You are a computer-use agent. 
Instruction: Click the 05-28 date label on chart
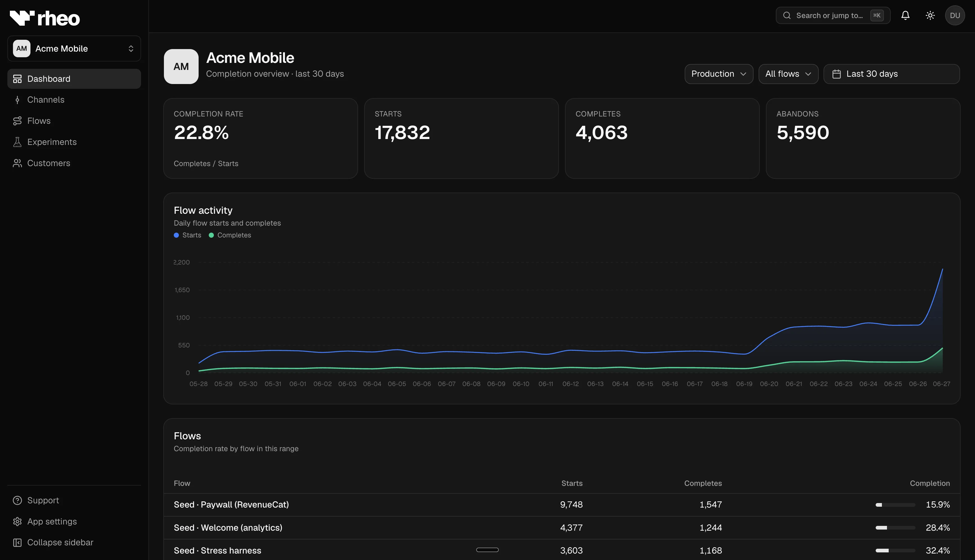tap(199, 384)
